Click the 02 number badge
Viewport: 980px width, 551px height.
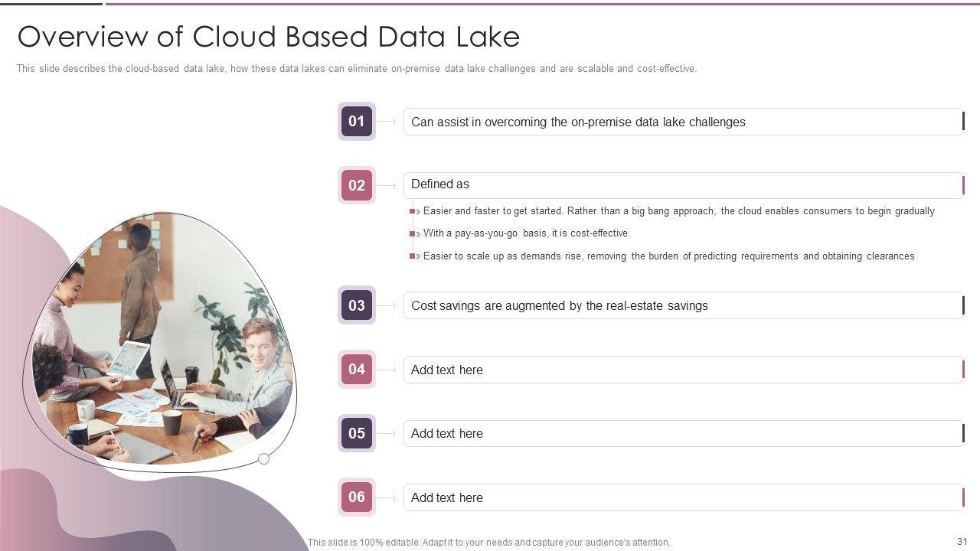(357, 185)
